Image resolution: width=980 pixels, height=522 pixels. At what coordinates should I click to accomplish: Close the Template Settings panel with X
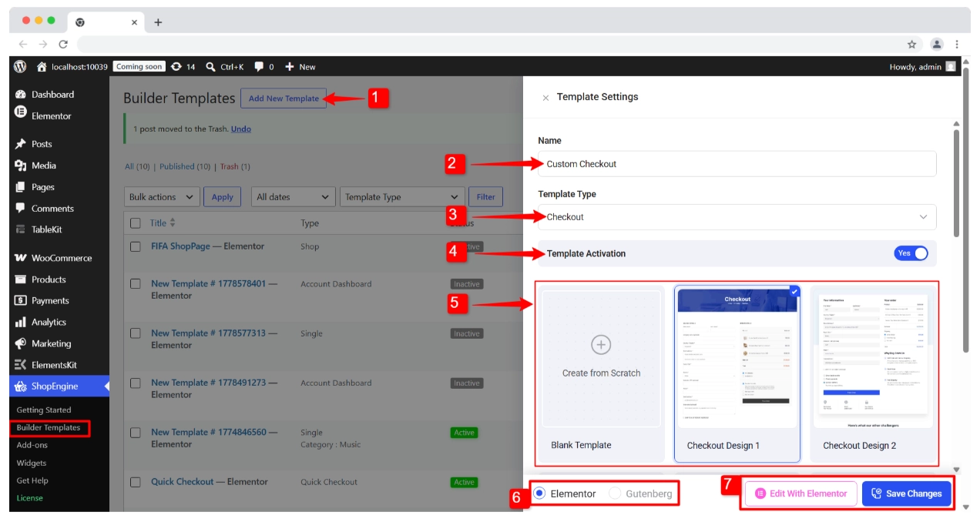545,98
